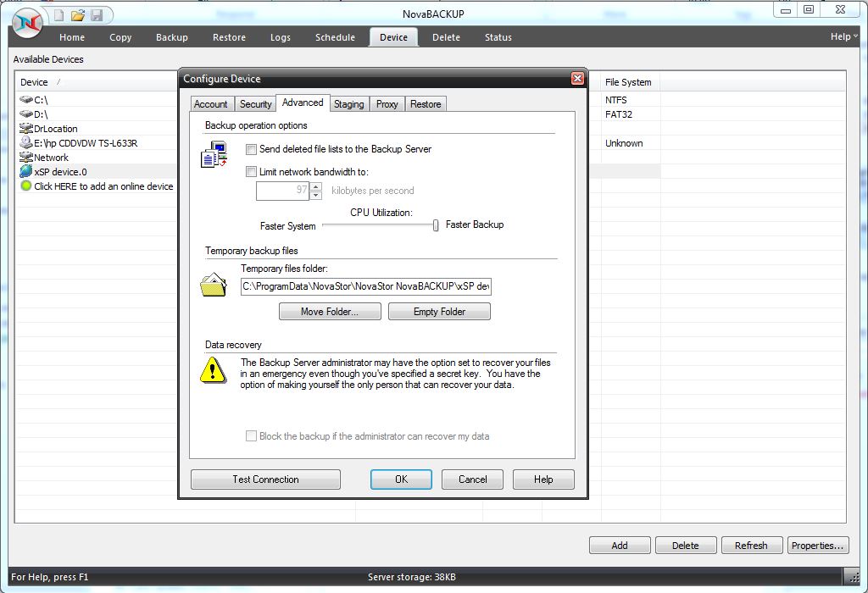
Task: Click the yellow warning triangle icon
Action: [213, 371]
